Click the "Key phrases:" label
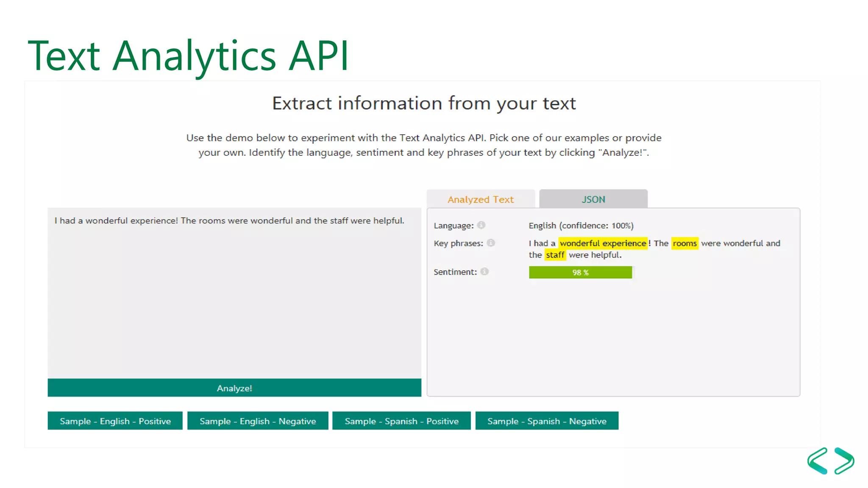 tap(458, 244)
